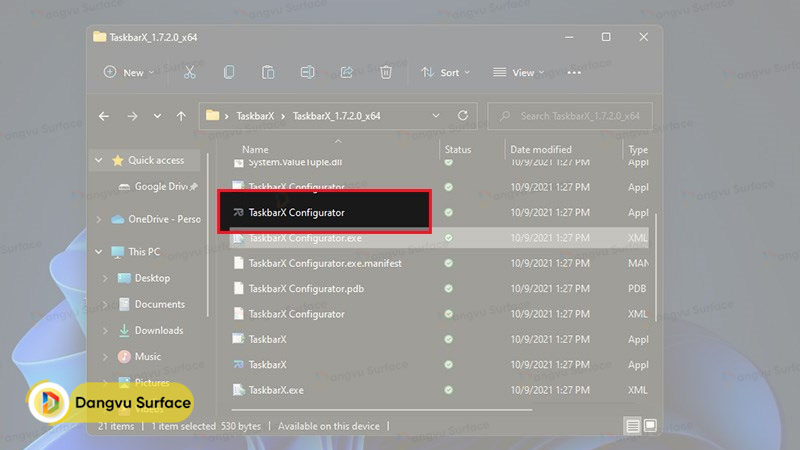The width and height of the screenshot is (800, 450).
Task: Open the View dropdown menu
Action: 518,72
